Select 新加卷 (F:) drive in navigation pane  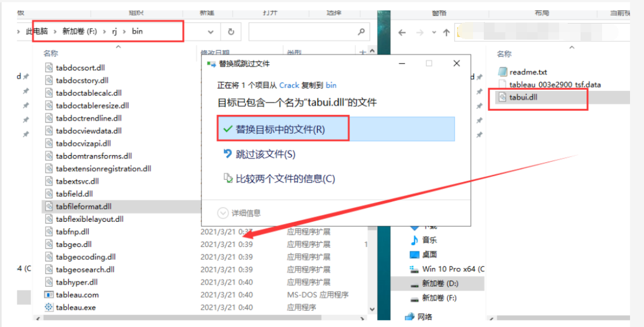click(x=439, y=298)
